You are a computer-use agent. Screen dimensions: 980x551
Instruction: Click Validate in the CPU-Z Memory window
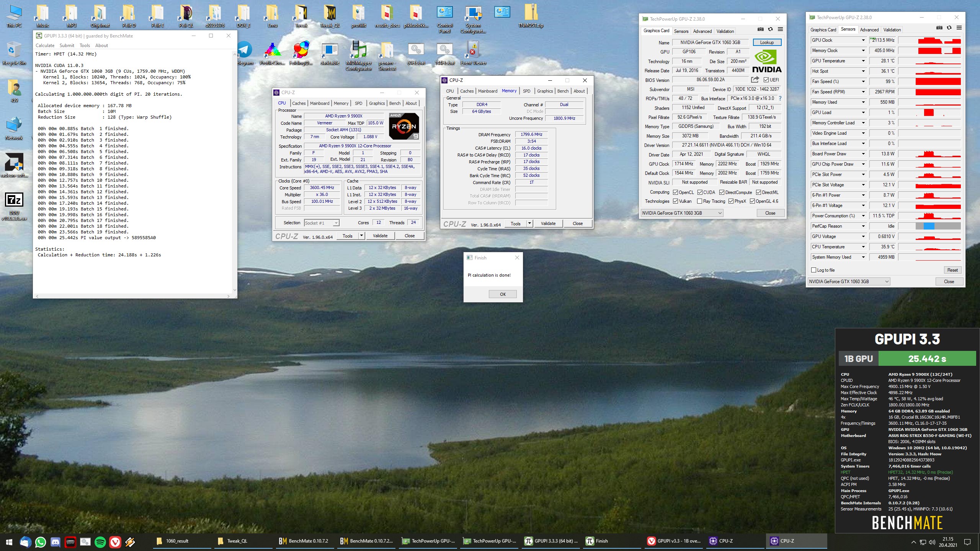[548, 223]
